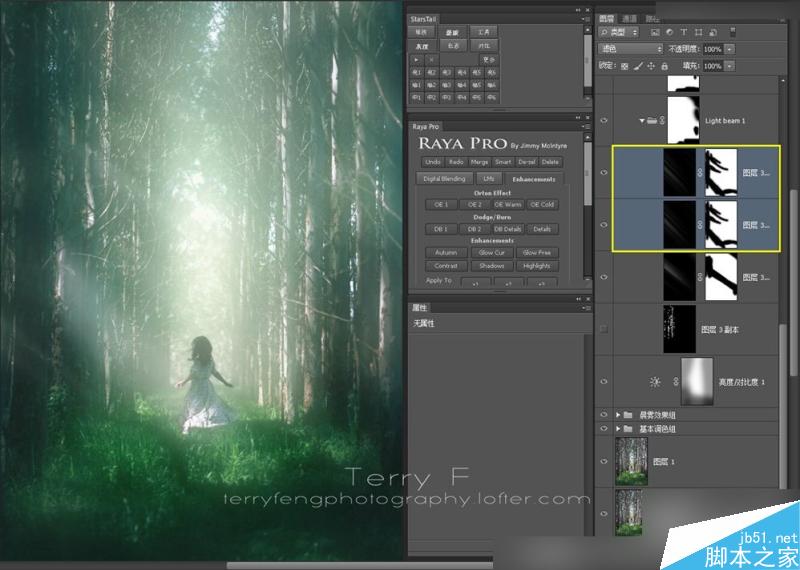Click the Merge button in Raya Pro
Image resolution: width=800 pixels, height=570 pixels.
click(479, 162)
